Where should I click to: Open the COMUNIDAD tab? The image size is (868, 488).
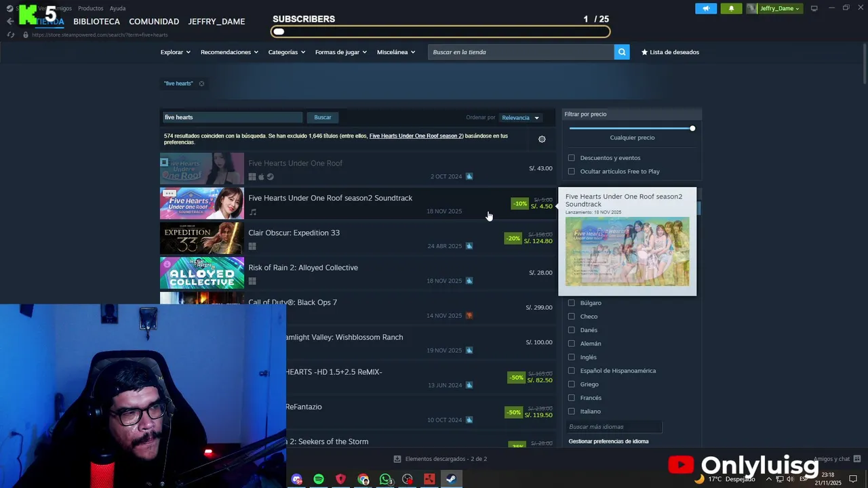click(154, 22)
